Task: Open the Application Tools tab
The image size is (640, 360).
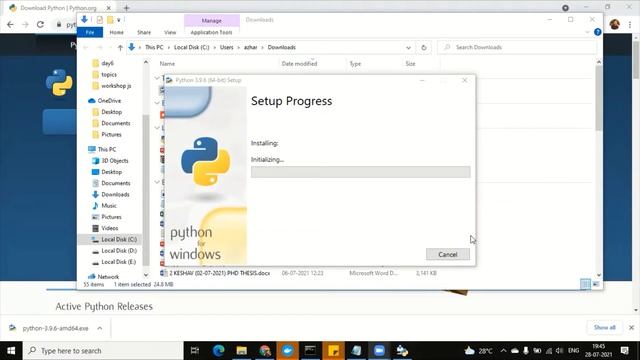Action: click(211, 32)
